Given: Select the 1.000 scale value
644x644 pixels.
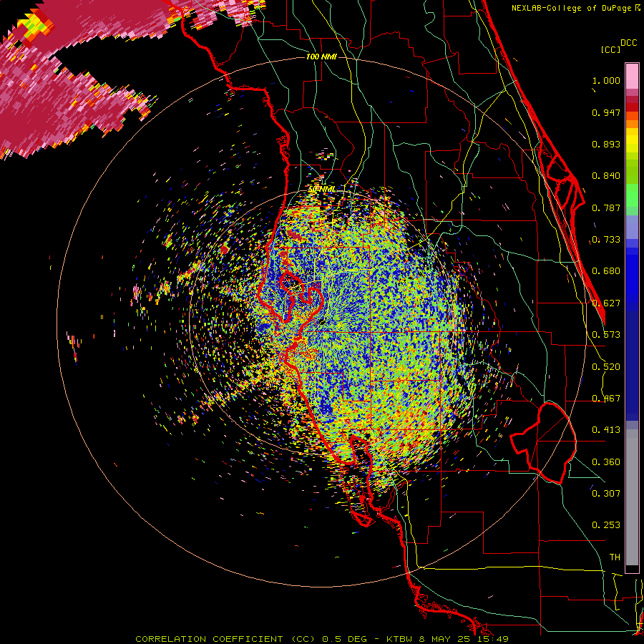Looking at the screenshot, I should coord(606,80).
